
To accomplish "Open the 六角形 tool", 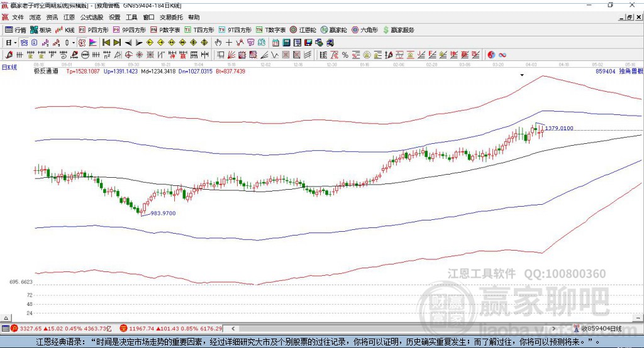I will pos(365,30).
